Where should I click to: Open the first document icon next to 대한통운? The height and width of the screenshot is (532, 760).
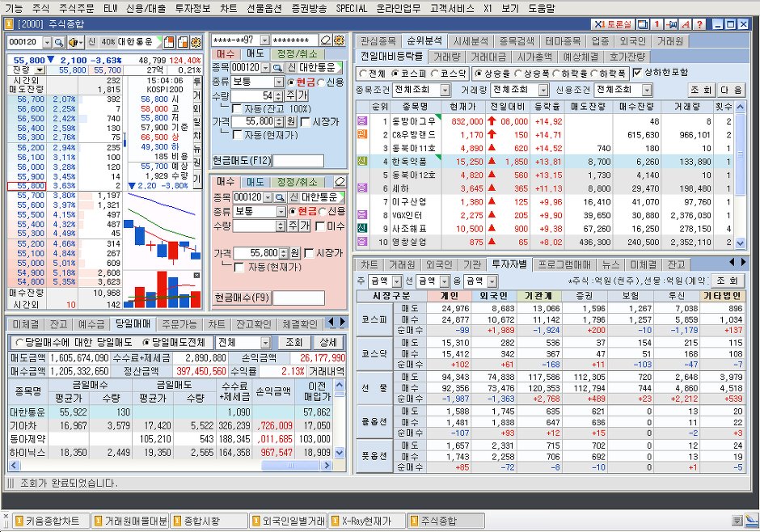tap(169, 42)
